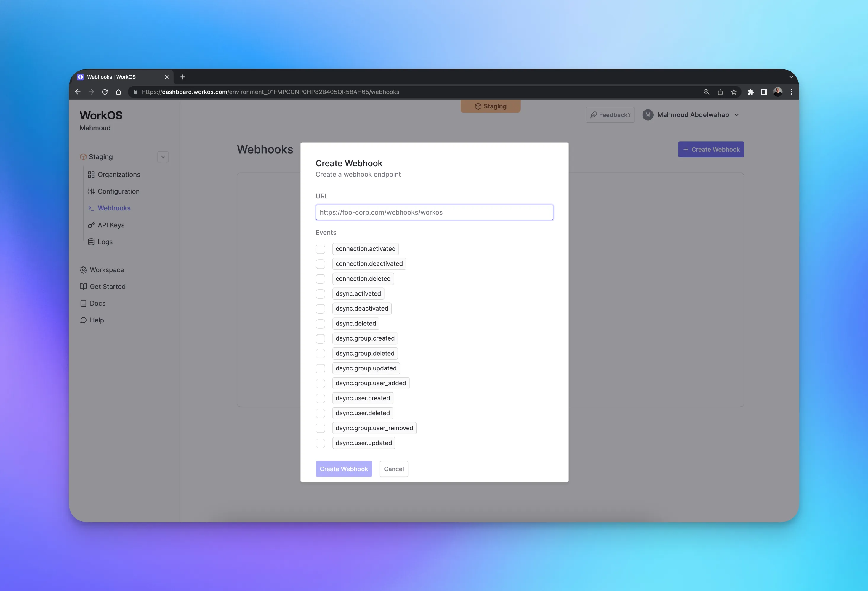Click the address bar lock icon

(x=135, y=92)
